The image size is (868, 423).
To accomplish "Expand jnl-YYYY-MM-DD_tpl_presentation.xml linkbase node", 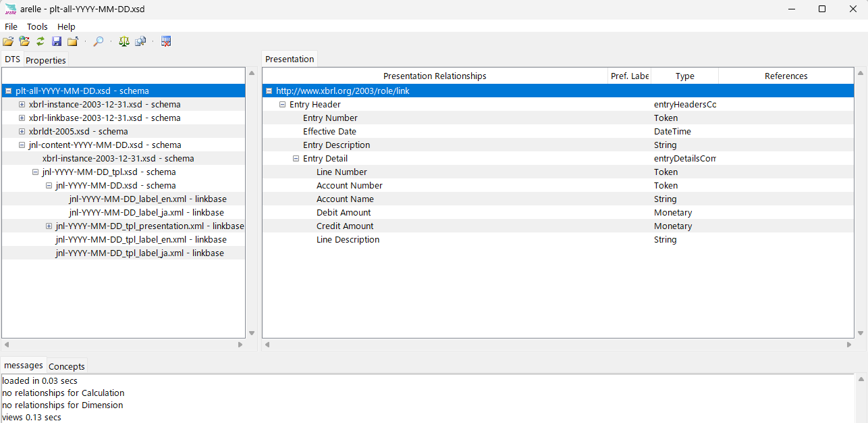I will (49, 226).
